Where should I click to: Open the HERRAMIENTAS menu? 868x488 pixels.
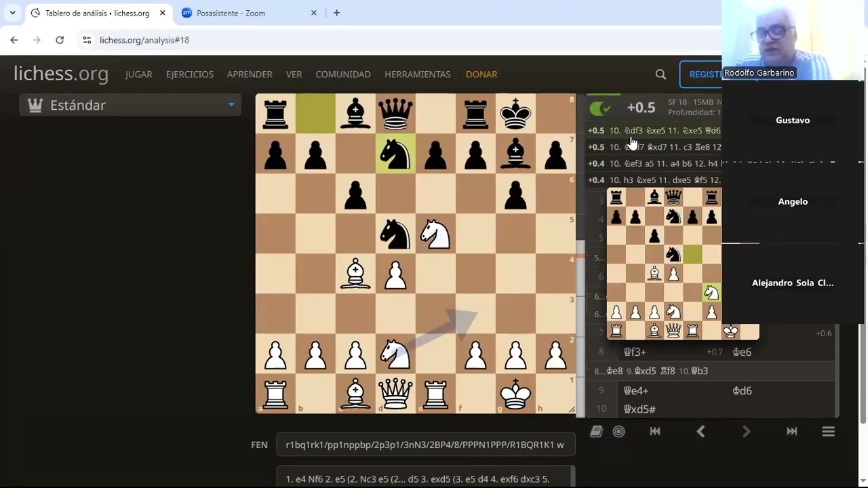[417, 75]
